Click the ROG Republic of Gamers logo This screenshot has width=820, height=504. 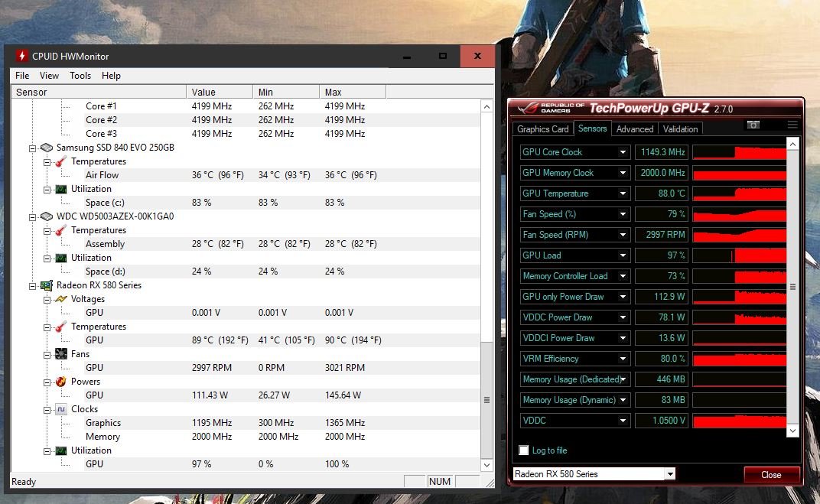click(x=552, y=109)
